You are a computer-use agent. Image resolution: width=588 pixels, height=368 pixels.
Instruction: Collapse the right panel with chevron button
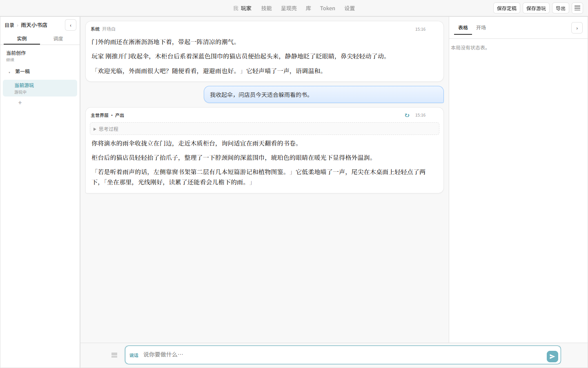[x=577, y=28]
